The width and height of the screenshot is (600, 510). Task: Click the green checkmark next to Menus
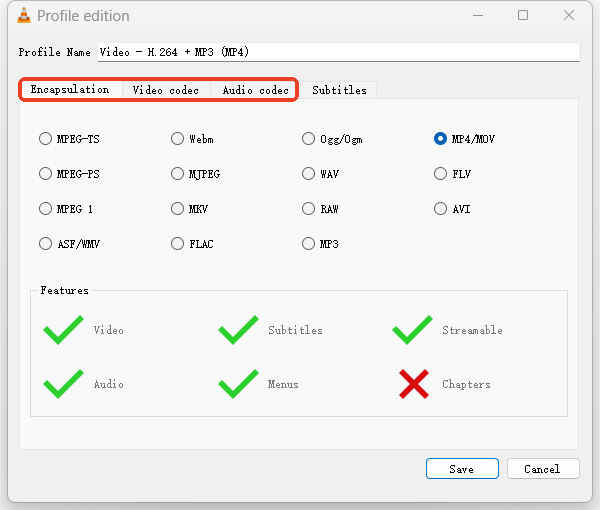238,384
